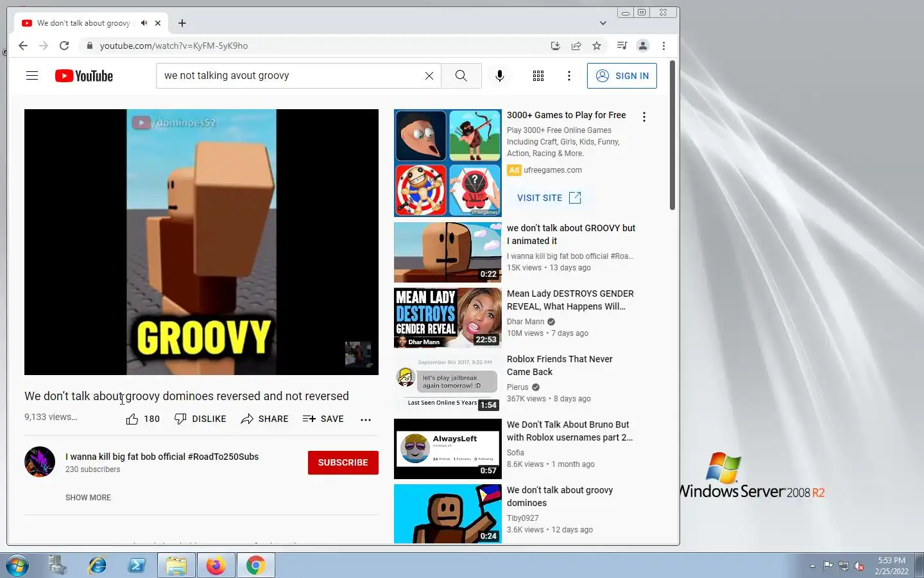Image resolution: width=924 pixels, height=578 pixels.
Task: Run search with magnifier button
Action: (x=461, y=76)
